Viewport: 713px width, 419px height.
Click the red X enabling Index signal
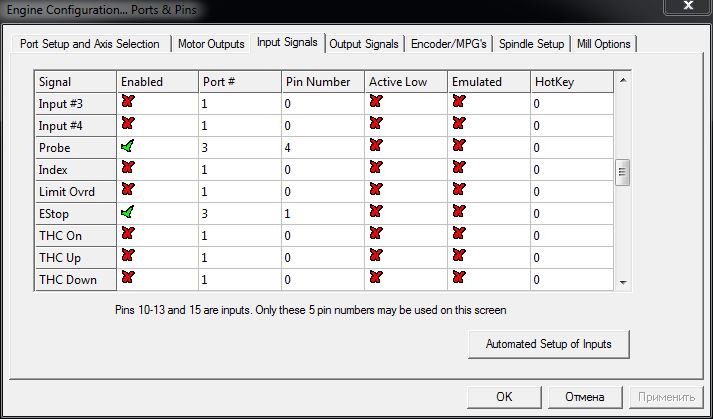tap(127, 168)
